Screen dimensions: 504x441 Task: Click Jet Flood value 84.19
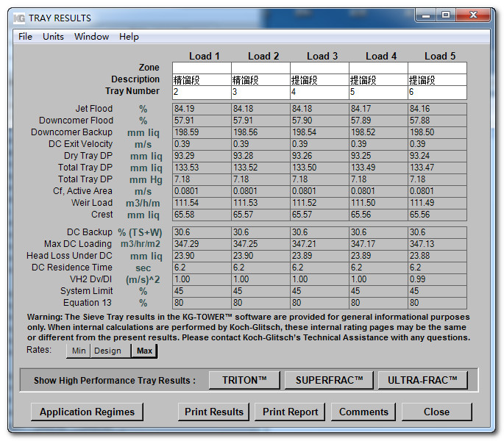202,109
